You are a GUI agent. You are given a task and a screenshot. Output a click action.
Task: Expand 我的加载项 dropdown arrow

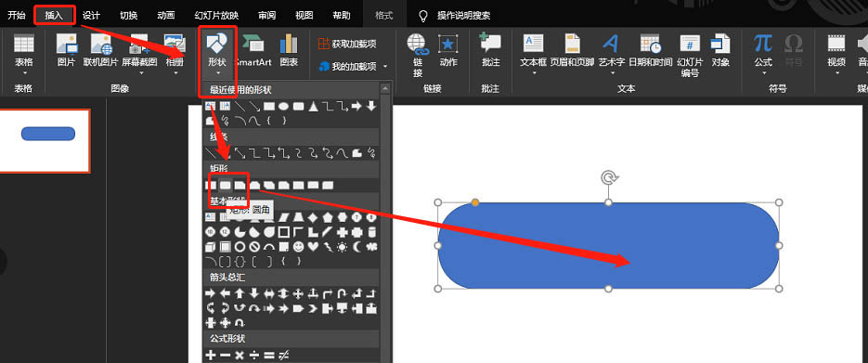[386, 67]
